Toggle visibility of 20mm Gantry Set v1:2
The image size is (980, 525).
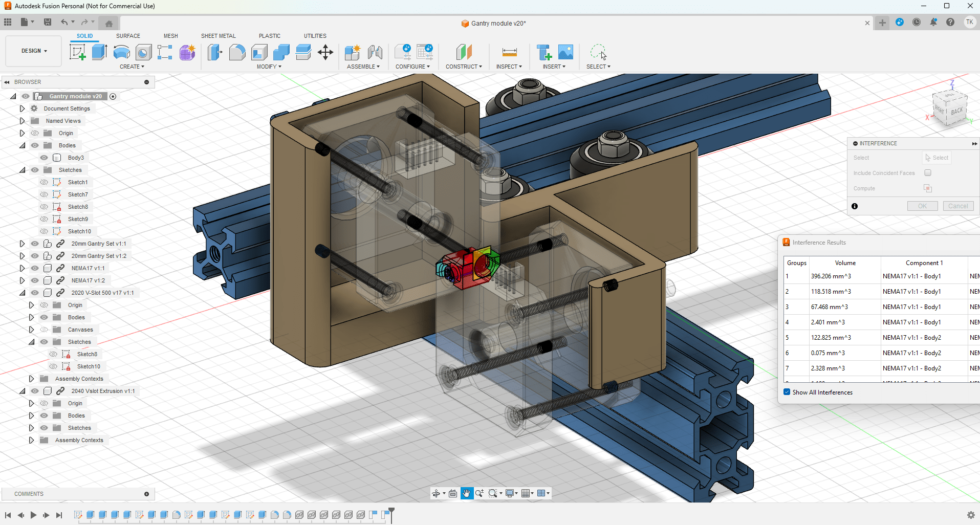pos(35,256)
